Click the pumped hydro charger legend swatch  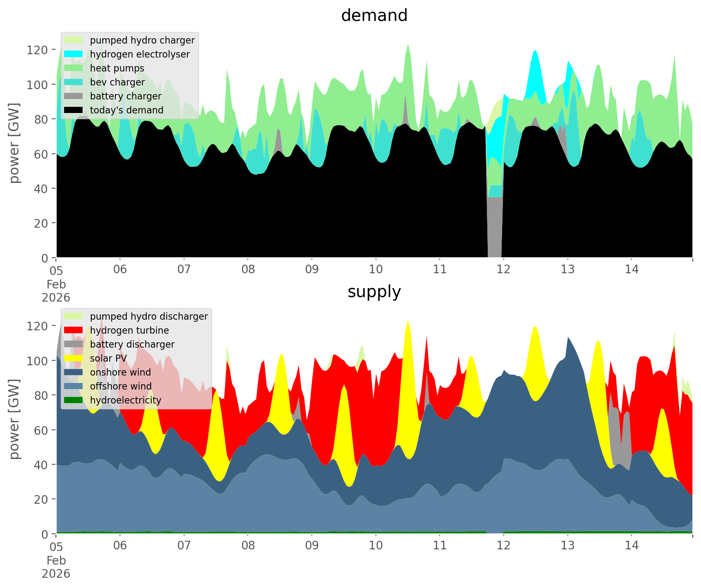[74, 40]
